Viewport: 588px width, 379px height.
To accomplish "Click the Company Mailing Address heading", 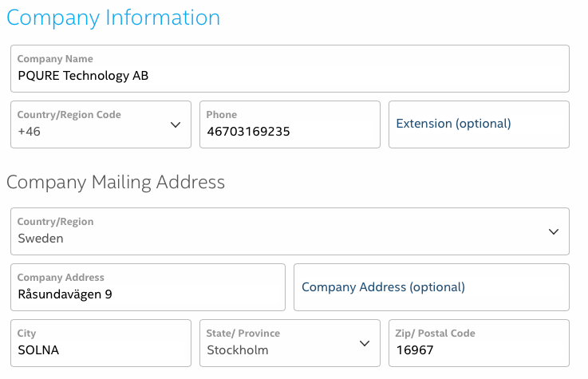I will [x=116, y=182].
